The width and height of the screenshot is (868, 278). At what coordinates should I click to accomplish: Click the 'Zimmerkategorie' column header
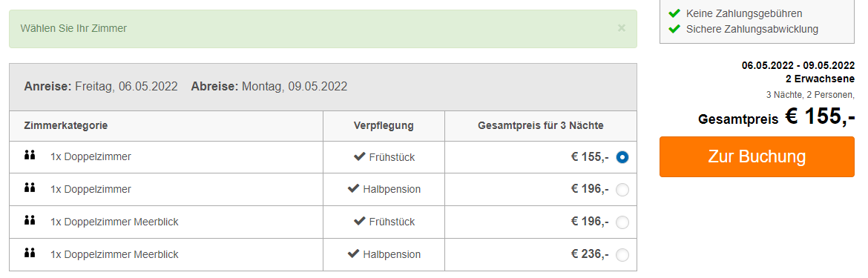coord(66,125)
